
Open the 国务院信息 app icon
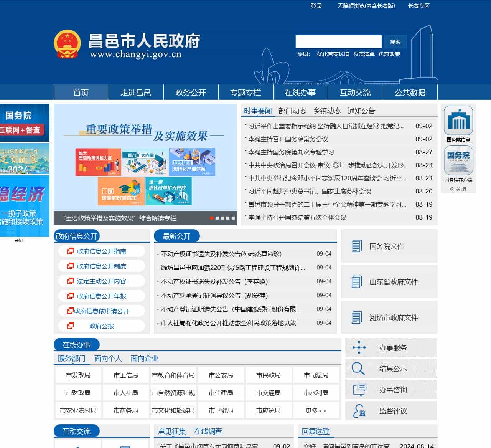coord(458,121)
